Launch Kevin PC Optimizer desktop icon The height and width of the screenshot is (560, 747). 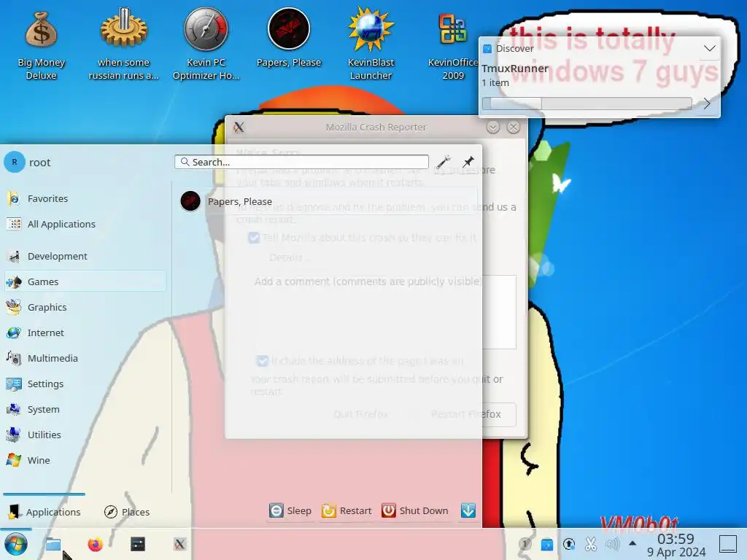point(206,45)
